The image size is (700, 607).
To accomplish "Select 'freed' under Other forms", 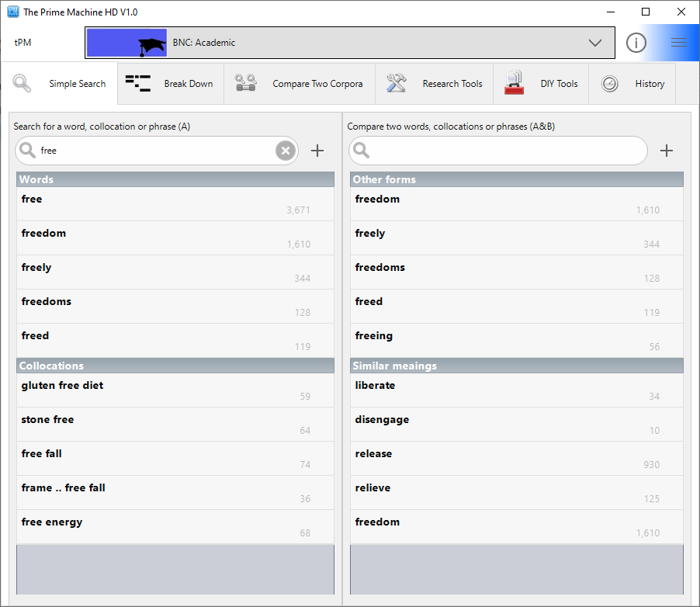I will coord(517,307).
